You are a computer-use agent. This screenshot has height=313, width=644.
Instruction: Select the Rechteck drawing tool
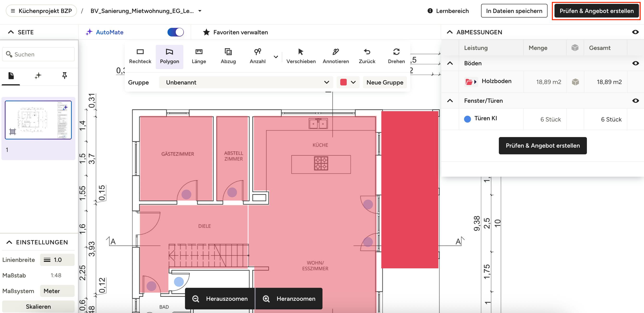point(140,56)
